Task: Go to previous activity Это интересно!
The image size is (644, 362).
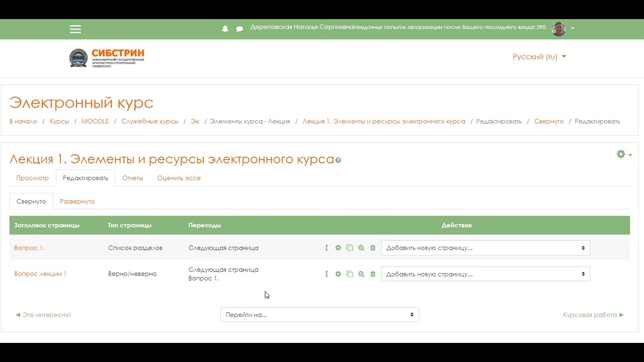Action: (x=43, y=315)
